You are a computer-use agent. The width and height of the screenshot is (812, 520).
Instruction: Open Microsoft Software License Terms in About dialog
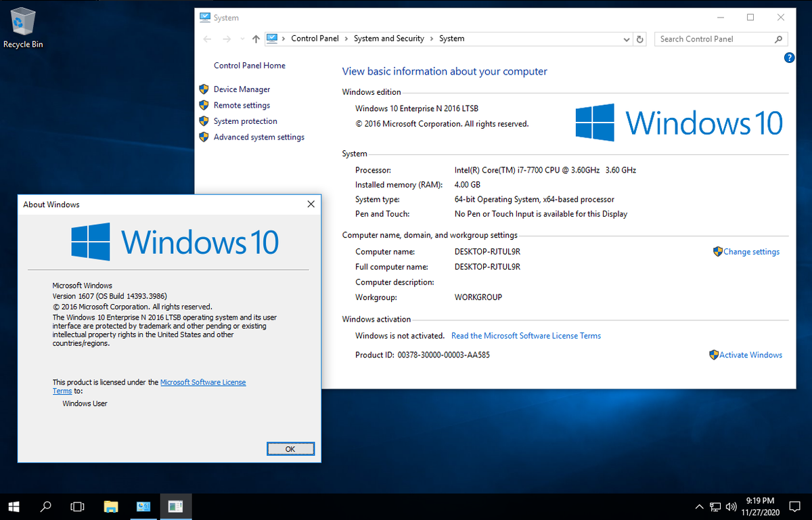203,383
